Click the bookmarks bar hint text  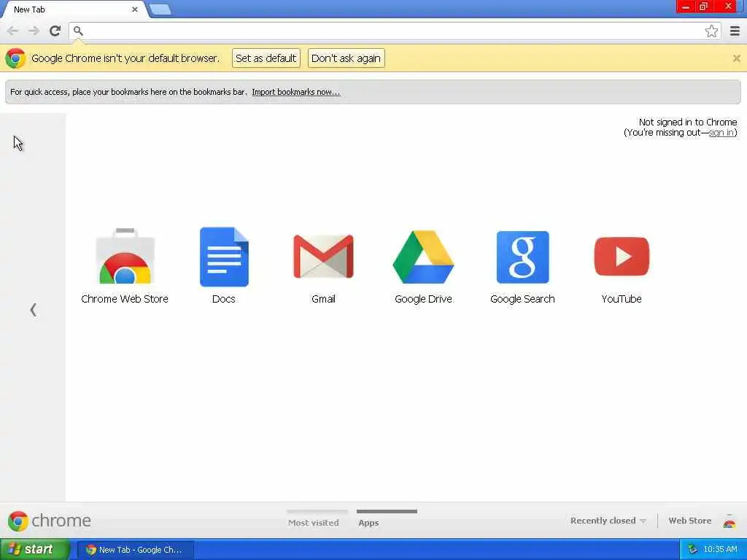(x=128, y=92)
